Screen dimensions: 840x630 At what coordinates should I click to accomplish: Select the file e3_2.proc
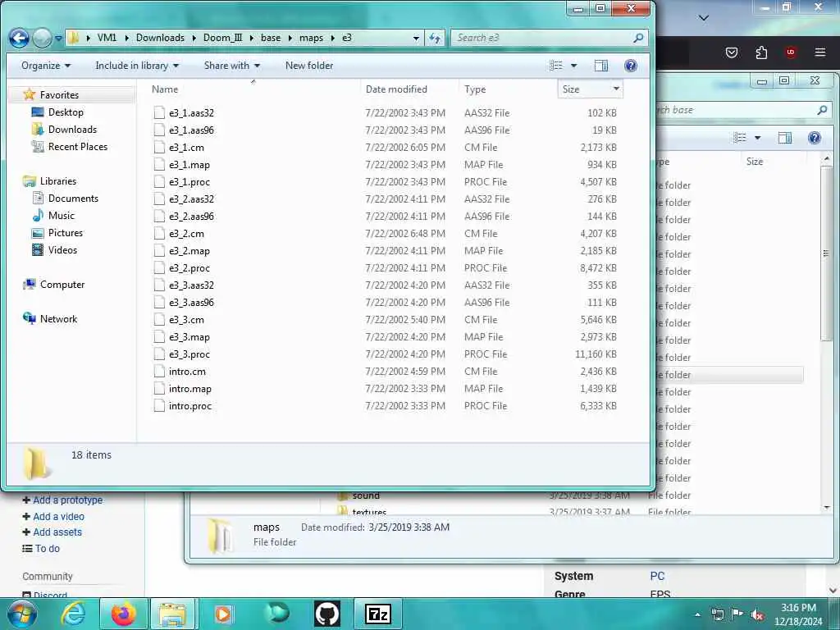click(189, 268)
